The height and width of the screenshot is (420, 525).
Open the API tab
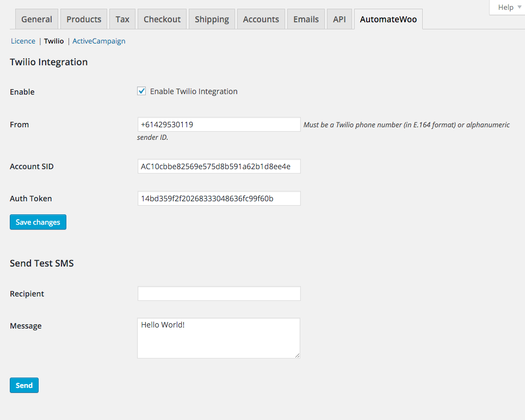pyautogui.click(x=339, y=19)
